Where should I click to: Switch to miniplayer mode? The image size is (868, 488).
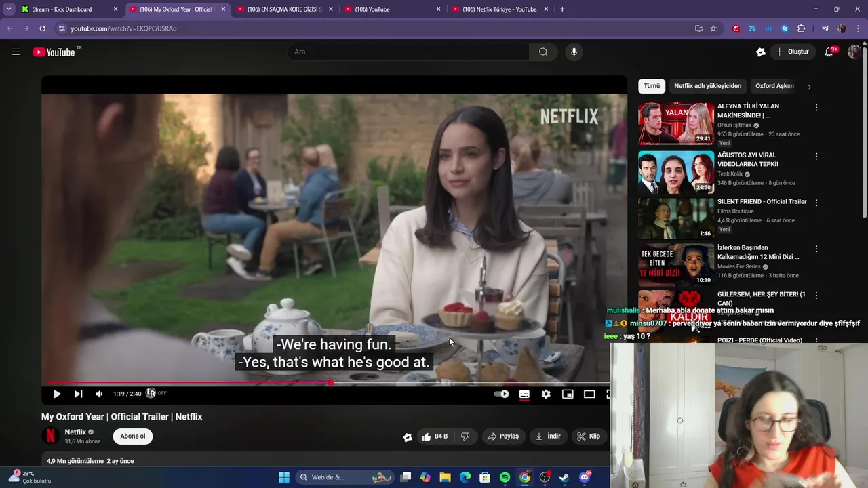(568, 394)
